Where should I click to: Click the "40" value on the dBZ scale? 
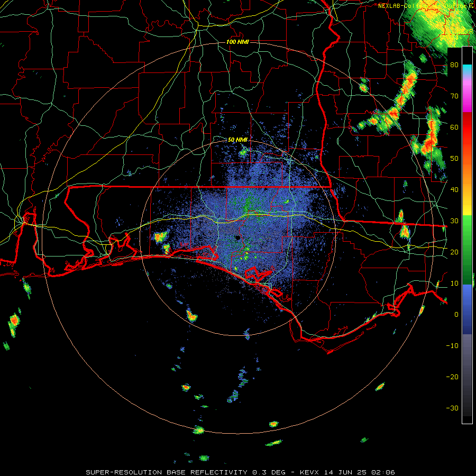point(454,190)
